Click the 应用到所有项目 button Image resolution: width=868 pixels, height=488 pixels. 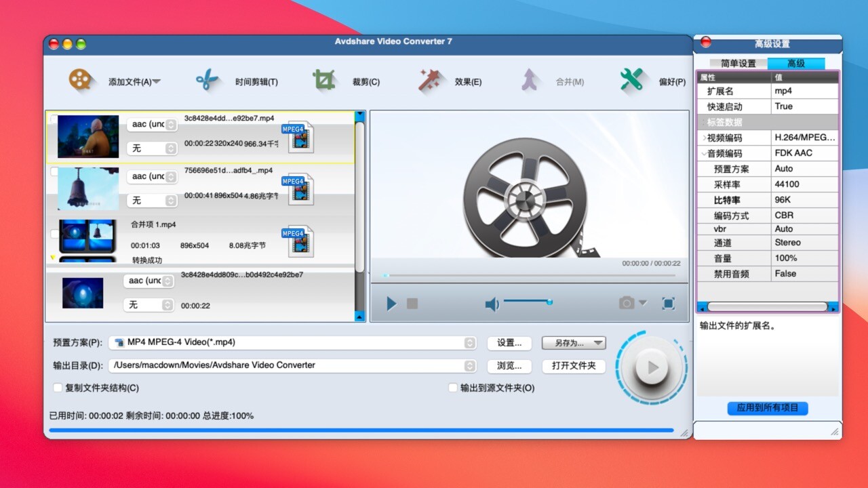click(767, 408)
